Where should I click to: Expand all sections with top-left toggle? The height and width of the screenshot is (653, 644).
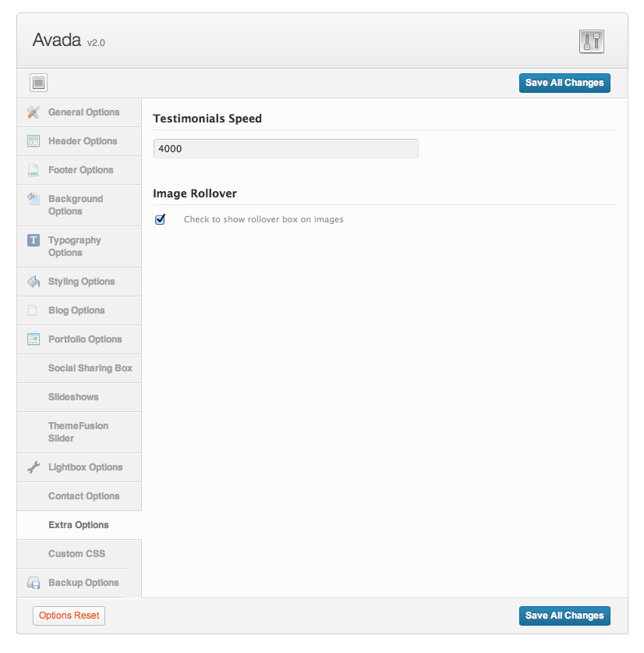pyautogui.click(x=39, y=83)
